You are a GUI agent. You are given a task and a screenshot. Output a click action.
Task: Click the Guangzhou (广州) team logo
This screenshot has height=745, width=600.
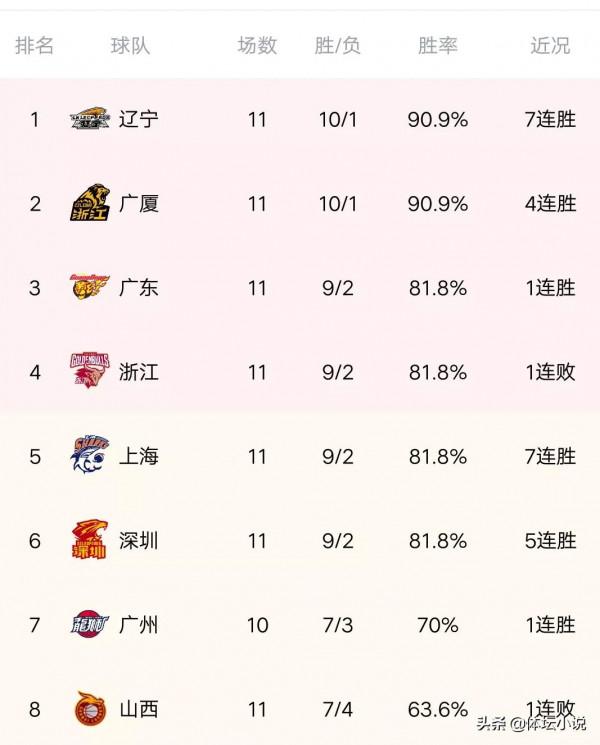(x=90, y=625)
